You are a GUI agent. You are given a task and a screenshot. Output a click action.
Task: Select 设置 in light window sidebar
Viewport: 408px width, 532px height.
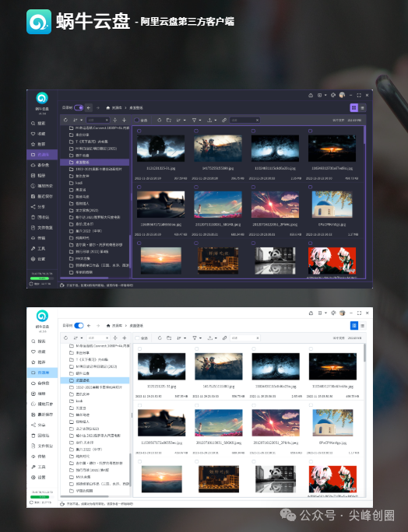tap(38, 478)
